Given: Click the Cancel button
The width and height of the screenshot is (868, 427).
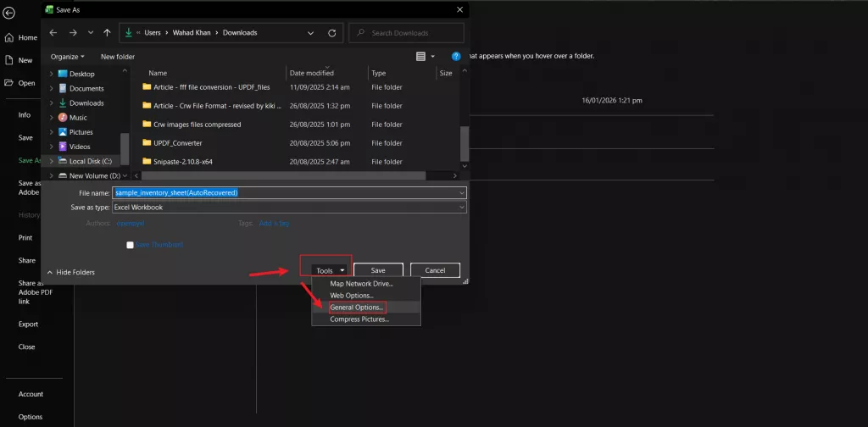Looking at the screenshot, I should click(435, 270).
